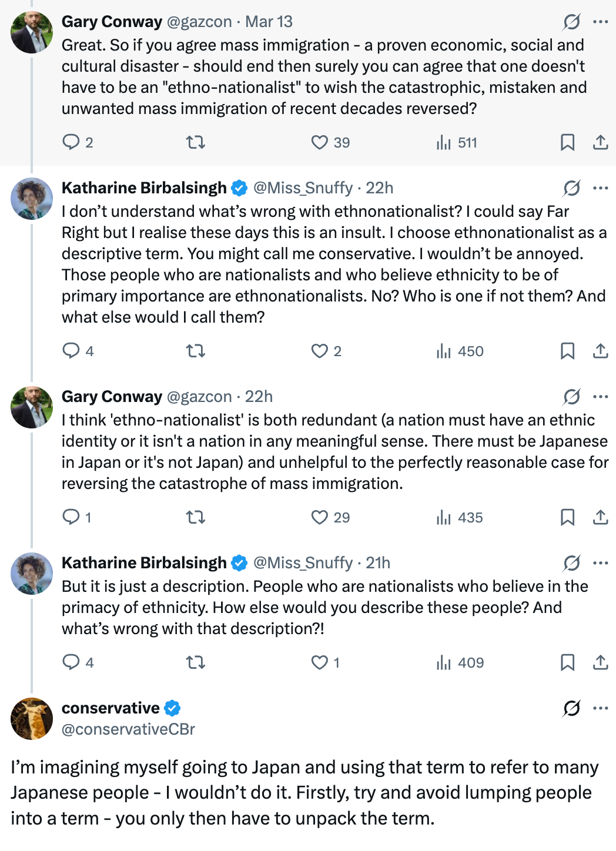Bookmark Gary Conway's 22h tweet
Image resolution: width=616 pixels, height=851 pixels.
point(567,517)
